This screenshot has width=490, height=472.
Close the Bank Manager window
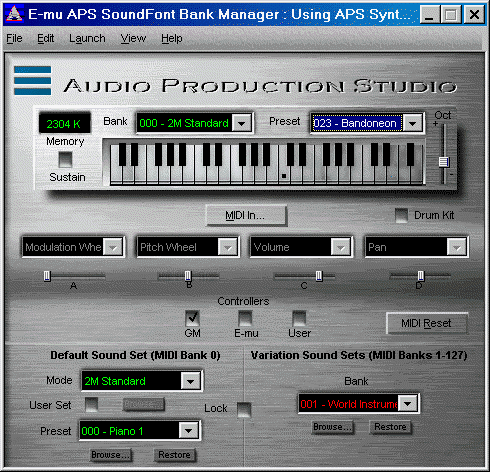(x=474, y=15)
